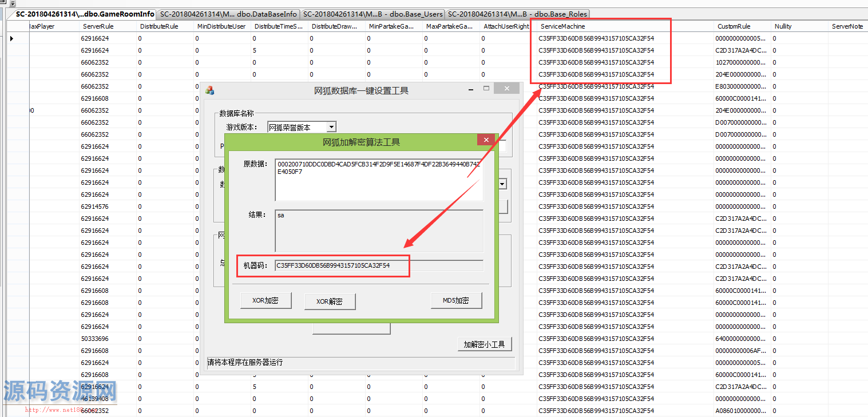Click the setup tool's title bar app icon

pyautogui.click(x=210, y=90)
